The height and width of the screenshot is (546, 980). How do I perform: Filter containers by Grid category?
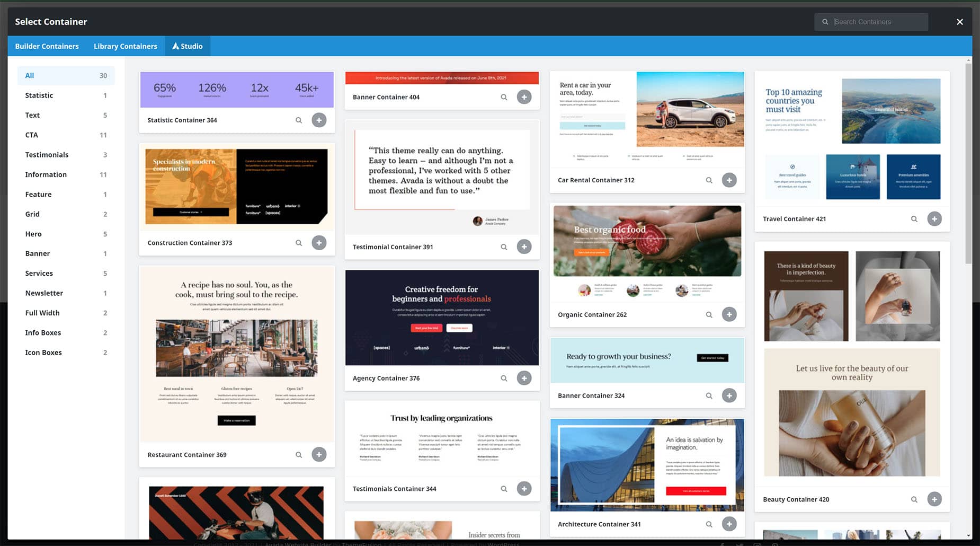tap(66, 214)
